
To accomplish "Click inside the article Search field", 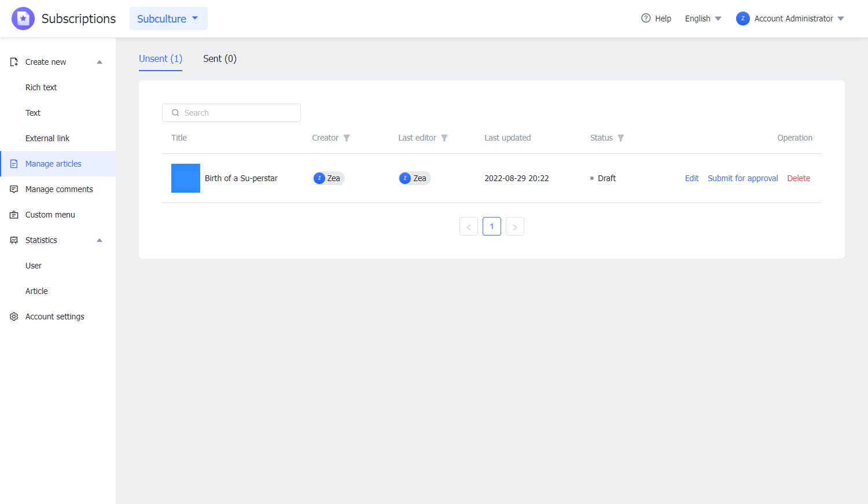I will pos(231,112).
